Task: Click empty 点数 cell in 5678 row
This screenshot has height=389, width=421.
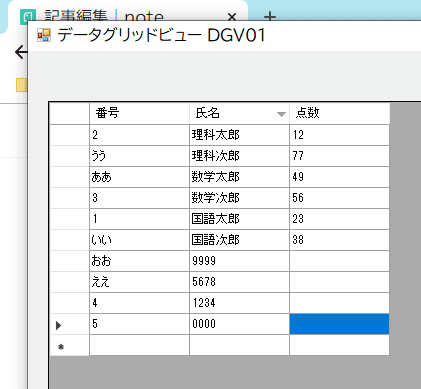Action: [339, 282]
